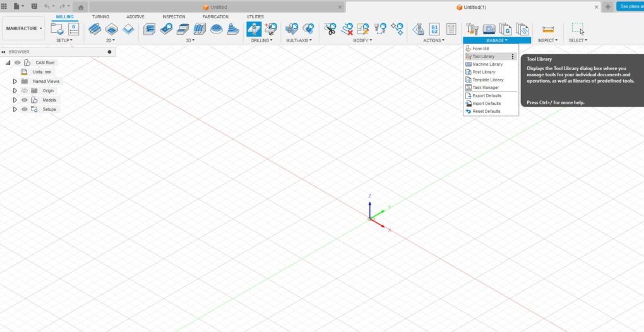
Task: Select the 3D Pocket Clearing icon
Action: pos(166,29)
